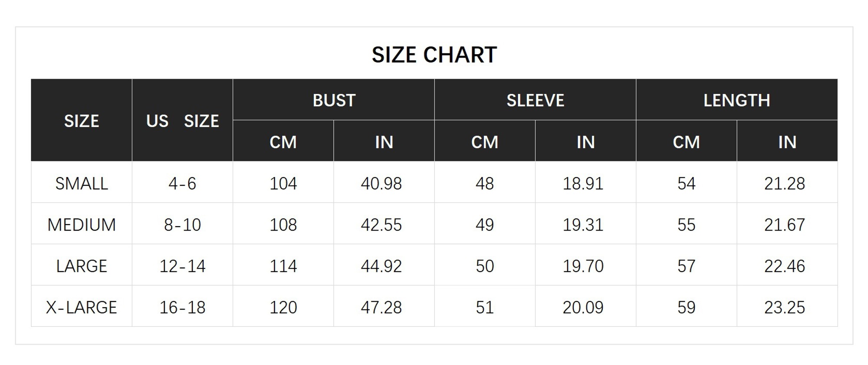This screenshot has width=868, height=365.
Task: Select the SIZE column header
Action: click(82, 121)
